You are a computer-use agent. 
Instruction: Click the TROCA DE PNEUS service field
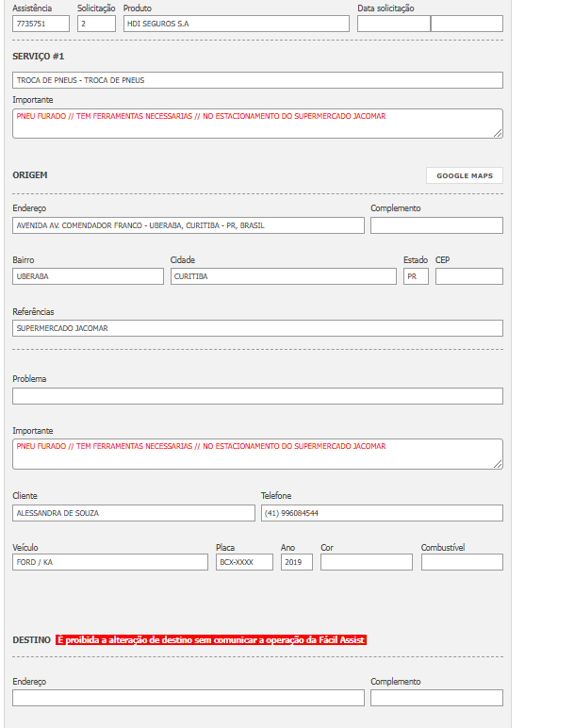257,80
